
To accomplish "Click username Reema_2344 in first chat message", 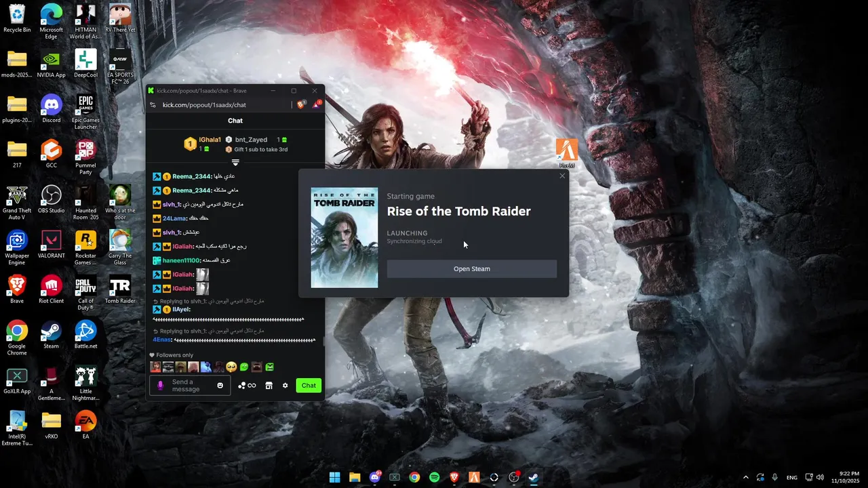I will point(192,176).
